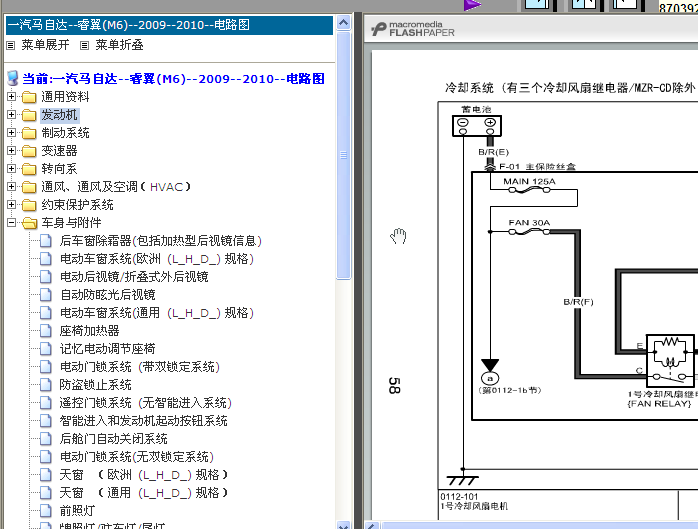The image size is (698, 529).
Task: Open 电动门锁系统 (带双锁定系统) document
Action: [140, 367]
